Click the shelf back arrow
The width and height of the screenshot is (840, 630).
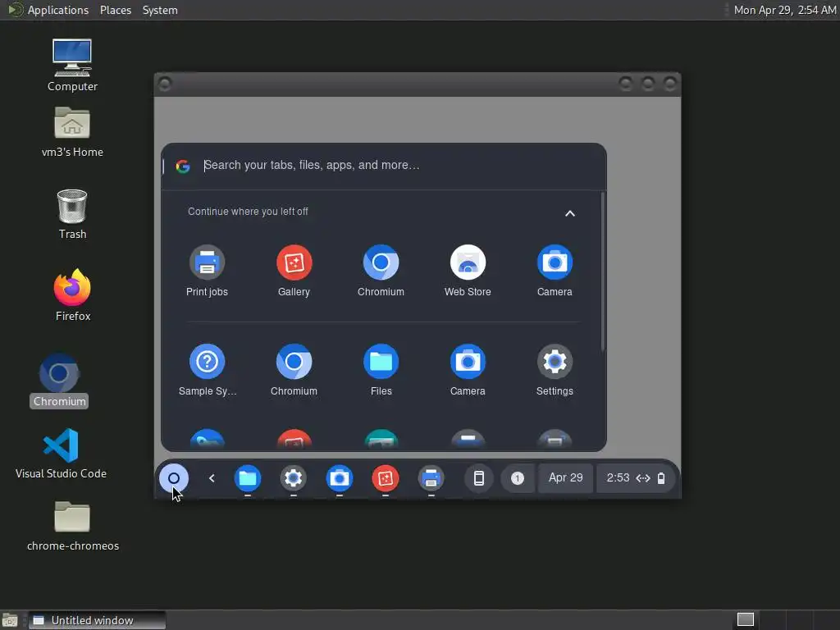click(212, 478)
